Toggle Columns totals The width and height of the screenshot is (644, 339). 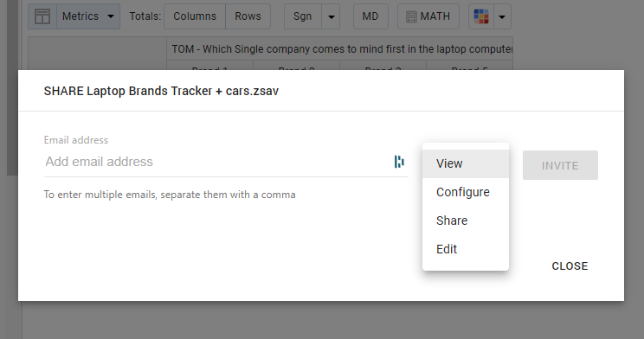[x=195, y=16]
